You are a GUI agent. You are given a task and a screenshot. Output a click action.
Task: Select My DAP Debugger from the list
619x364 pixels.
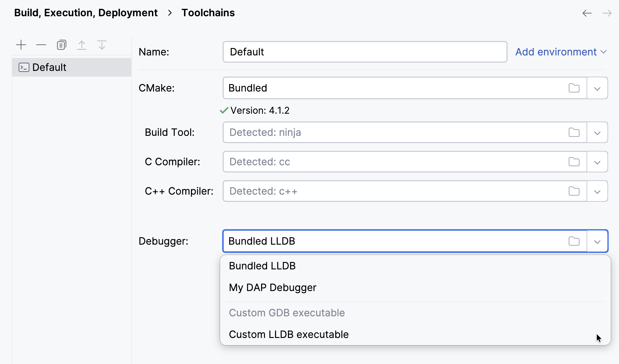click(x=272, y=287)
